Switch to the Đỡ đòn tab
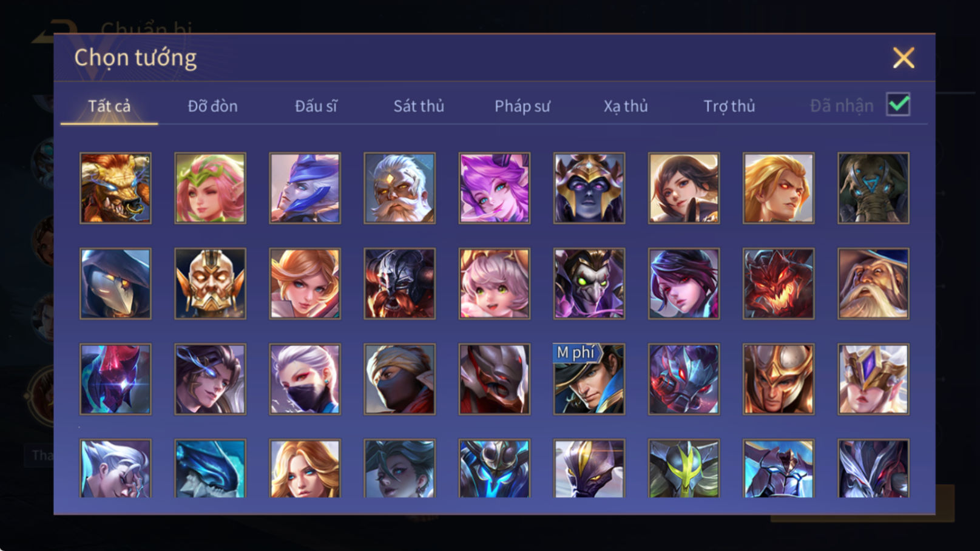Viewport: 980px width, 551px height. pyautogui.click(x=212, y=106)
